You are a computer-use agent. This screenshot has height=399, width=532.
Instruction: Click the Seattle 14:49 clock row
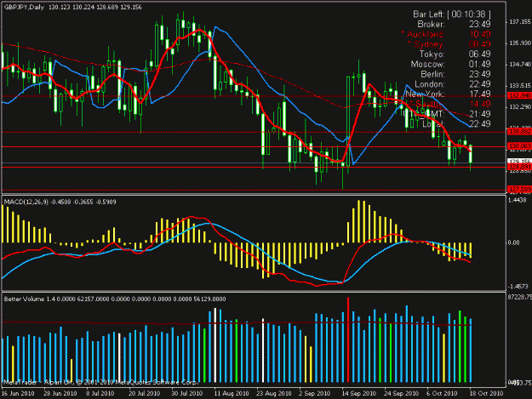click(450, 104)
